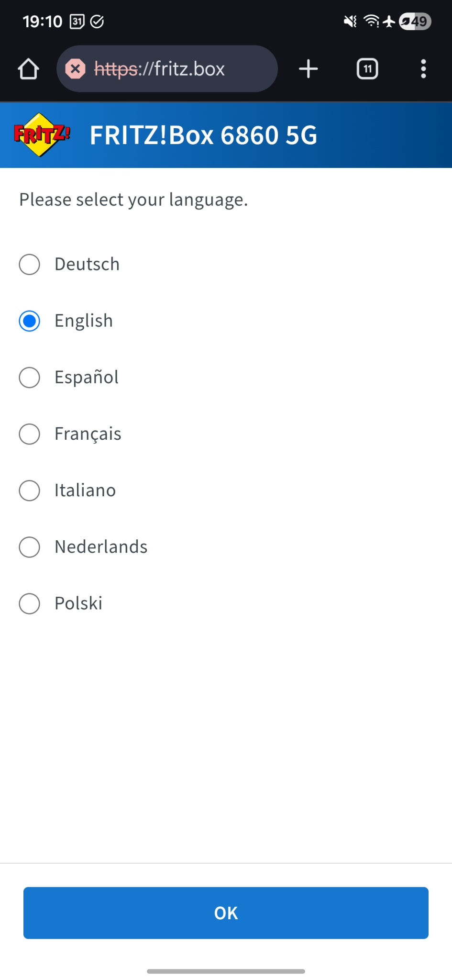Tap the insecure connection warning icon
Viewport: 452px width, 980px height.
[75, 69]
